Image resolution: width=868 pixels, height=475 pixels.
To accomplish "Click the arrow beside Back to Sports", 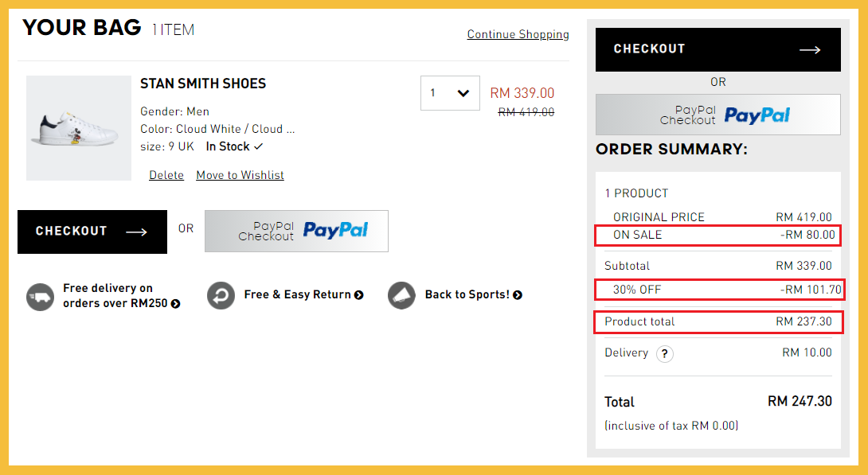I will click(518, 295).
